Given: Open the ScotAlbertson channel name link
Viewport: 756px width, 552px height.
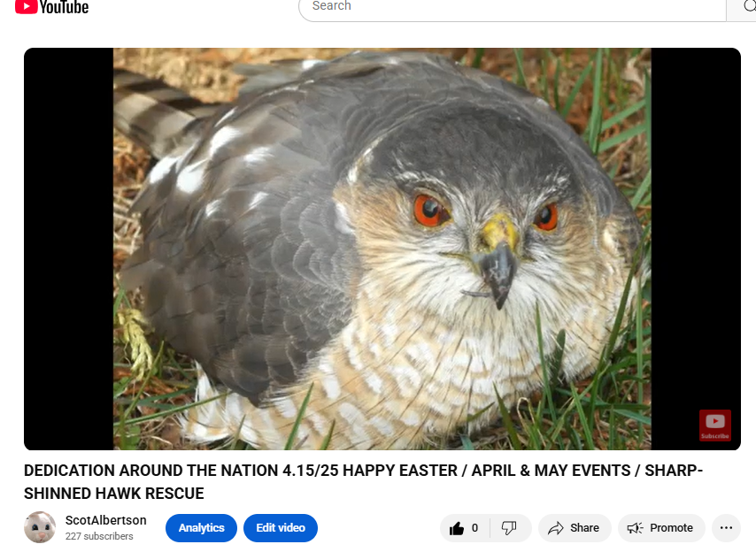Looking at the screenshot, I should coord(106,520).
